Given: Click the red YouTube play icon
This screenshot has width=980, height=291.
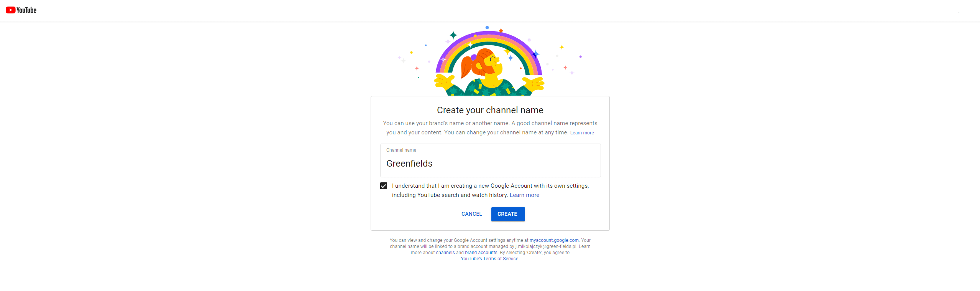Looking at the screenshot, I should click(x=11, y=10).
